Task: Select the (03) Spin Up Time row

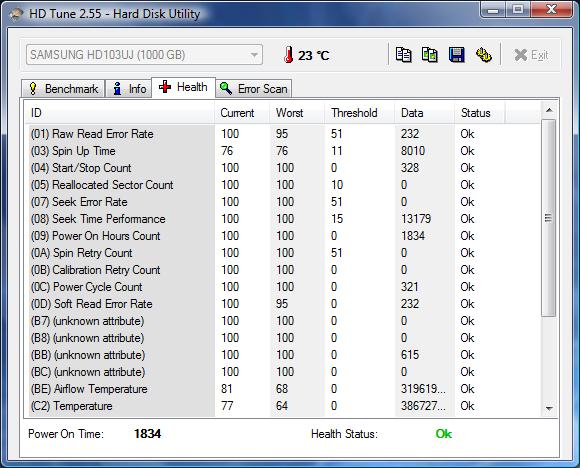Action: pos(283,151)
